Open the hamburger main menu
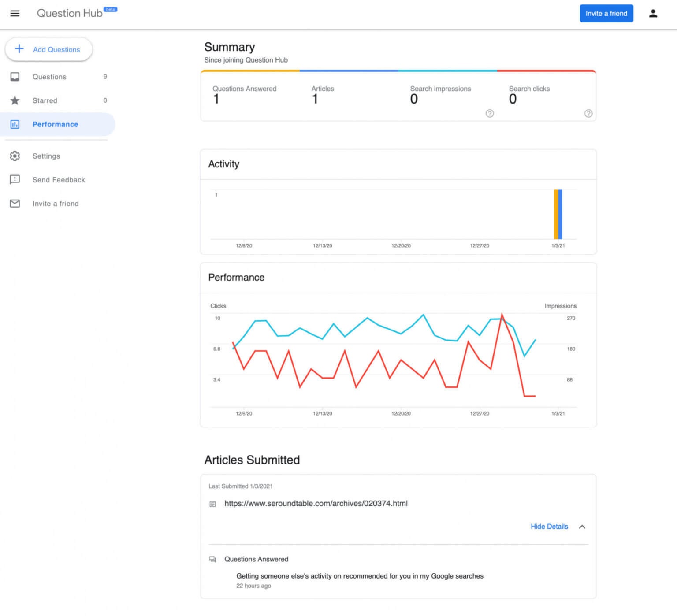This screenshot has height=616, width=677. pyautogui.click(x=15, y=13)
